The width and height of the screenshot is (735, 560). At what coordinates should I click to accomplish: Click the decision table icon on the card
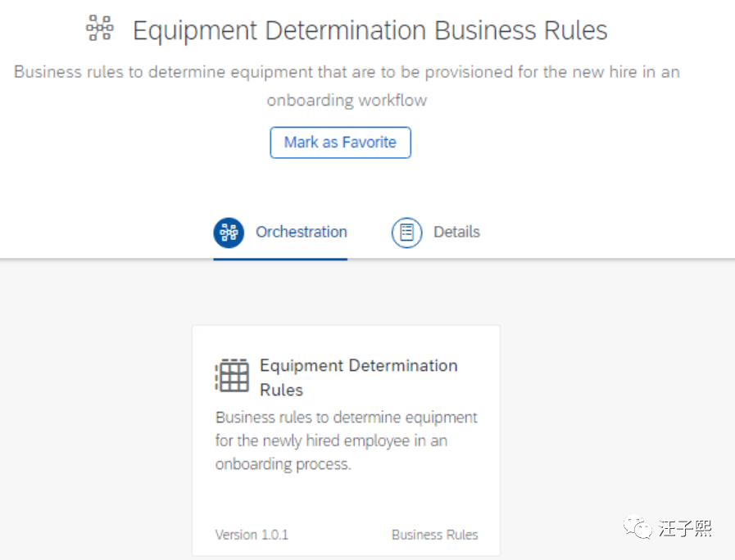coord(232,376)
